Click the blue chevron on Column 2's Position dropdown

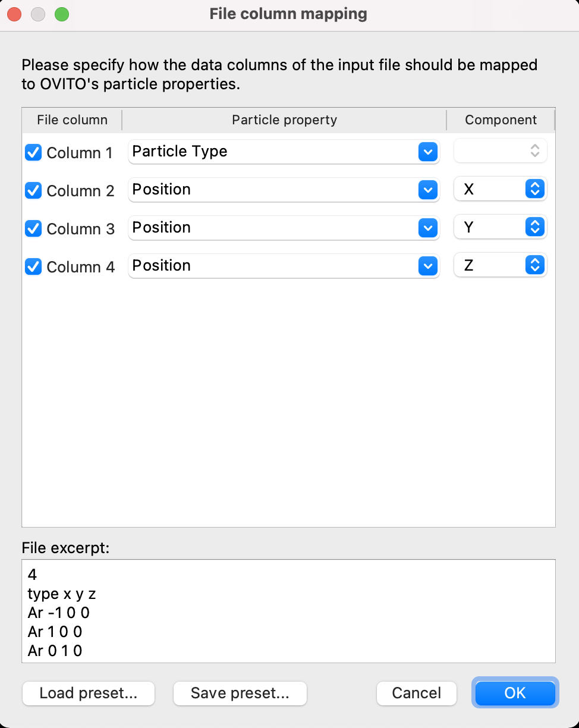pyautogui.click(x=427, y=190)
